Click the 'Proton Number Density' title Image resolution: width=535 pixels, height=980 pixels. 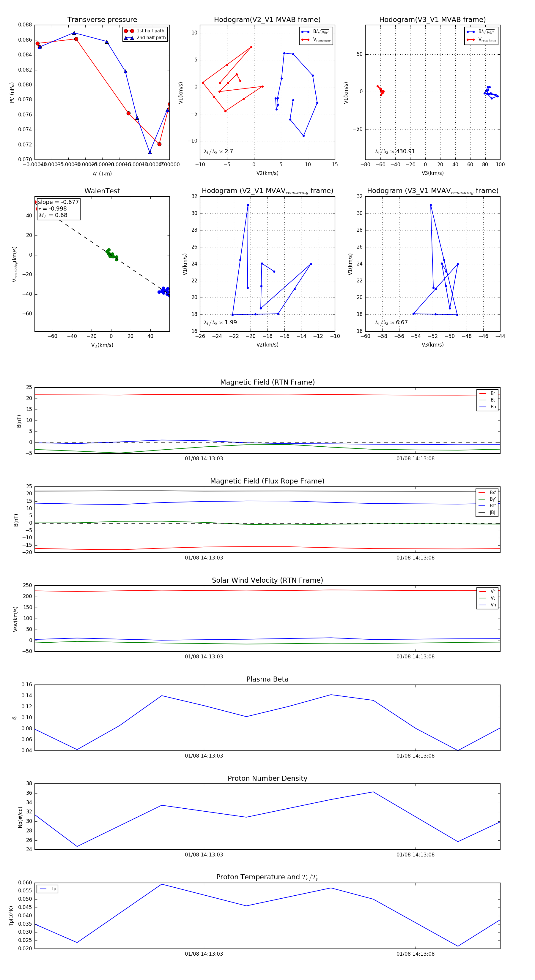tap(267, 778)
